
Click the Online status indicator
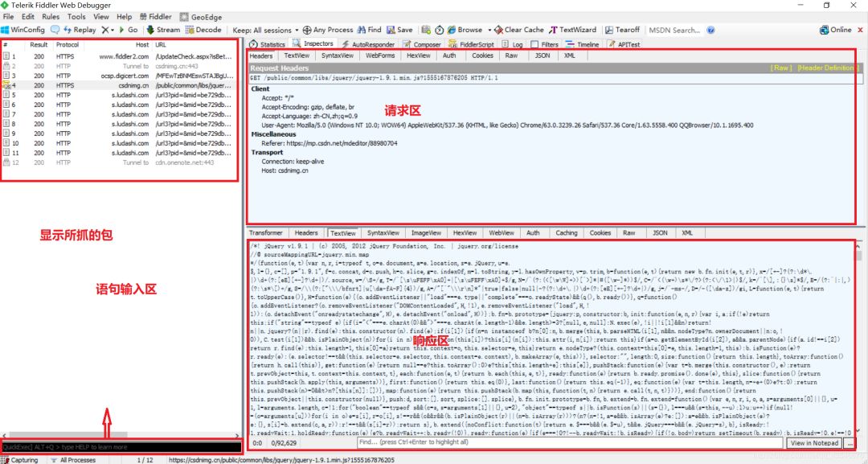coord(836,30)
